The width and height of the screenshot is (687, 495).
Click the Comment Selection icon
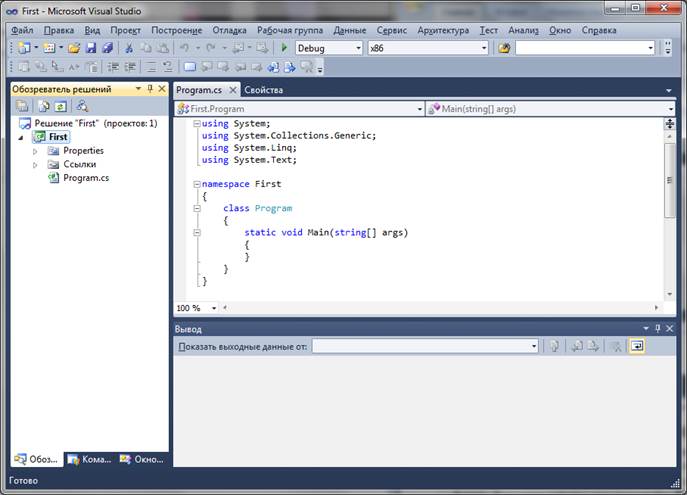click(151, 67)
